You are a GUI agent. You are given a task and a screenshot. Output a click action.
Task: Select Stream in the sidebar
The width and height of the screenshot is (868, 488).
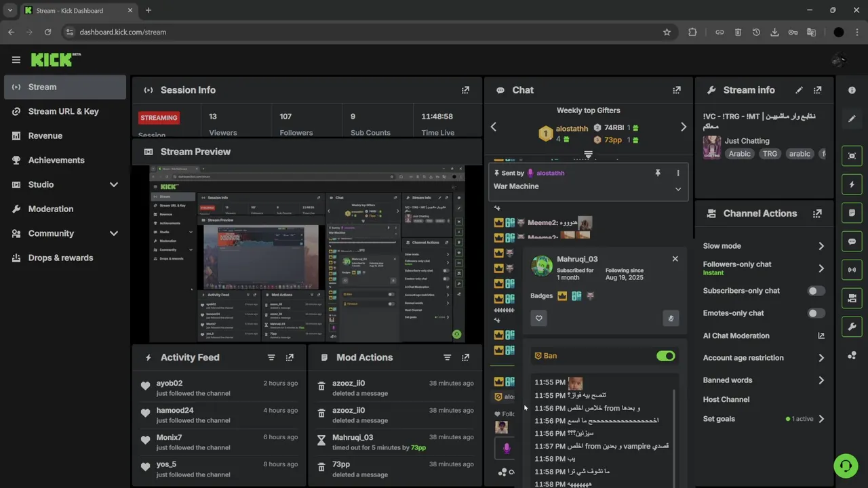point(65,87)
